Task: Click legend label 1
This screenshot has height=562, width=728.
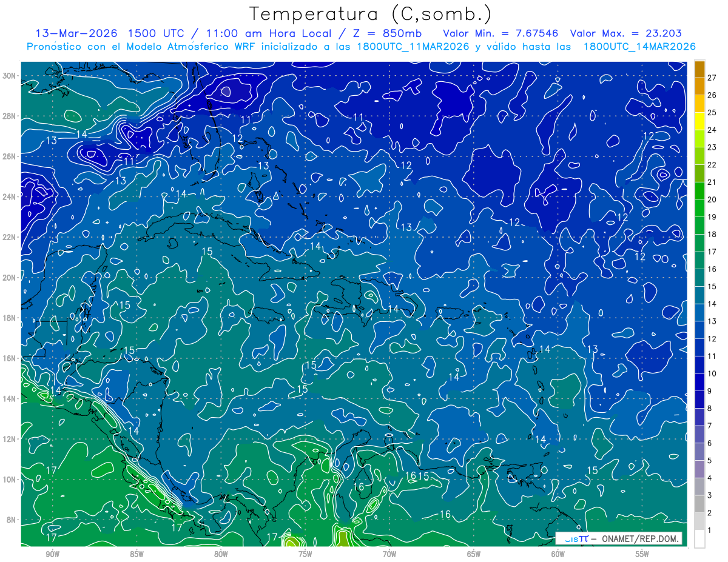Action: [710, 530]
